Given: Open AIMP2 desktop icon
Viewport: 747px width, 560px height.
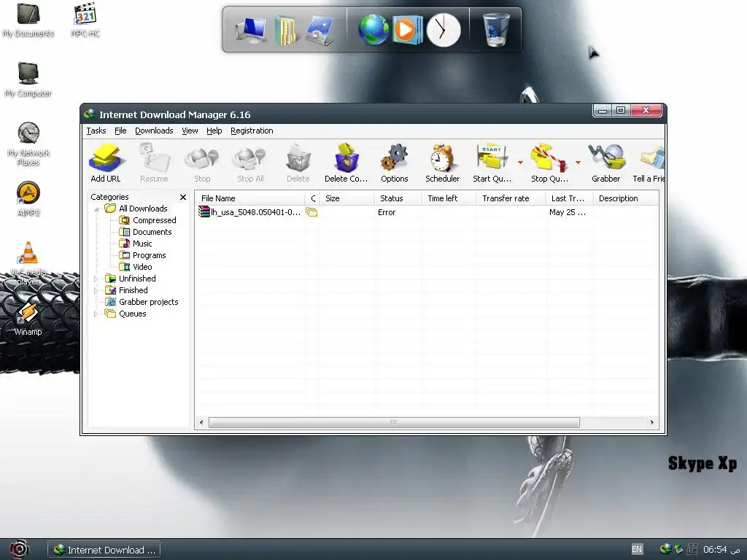Looking at the screenshot, I should coord(28,199).
